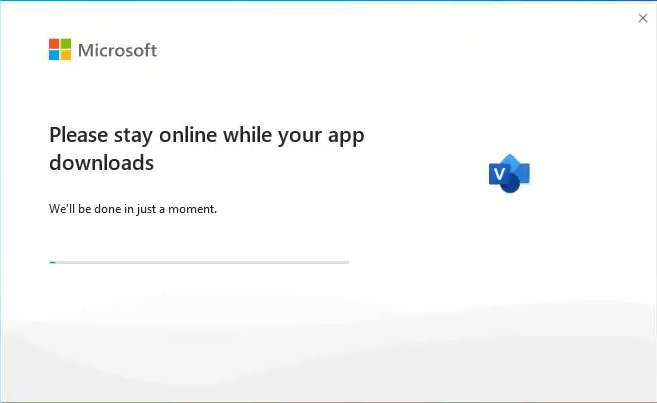Click the words "your app" in the heading
Image resolution: width=657 pixels, height=403 pixels.
click(x=321, y=136)
